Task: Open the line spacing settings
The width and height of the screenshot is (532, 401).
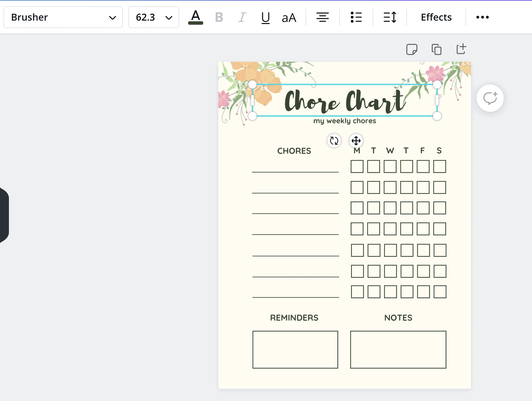Action: pyautogui.click(x=390, y=17)
